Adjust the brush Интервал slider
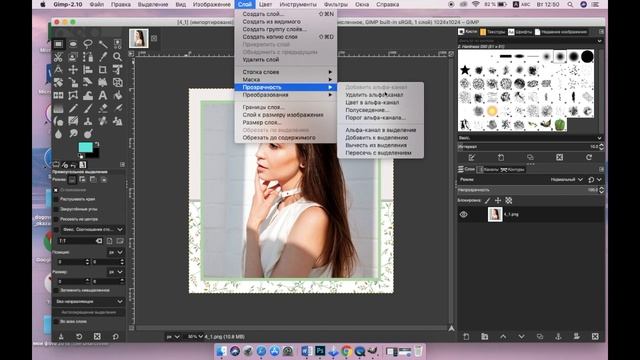Viewport: 640px width, 360px height. (530, 147)
